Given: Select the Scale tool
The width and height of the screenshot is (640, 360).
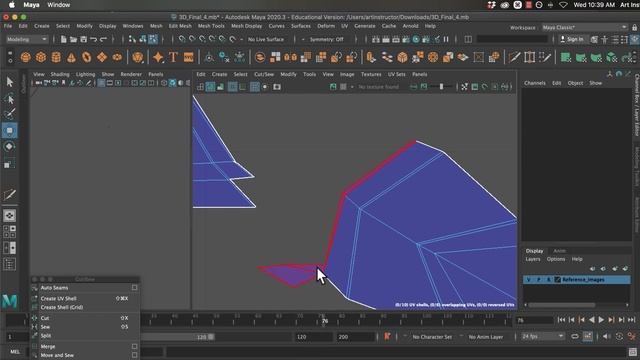Looking at the screenshot, I should 10,163.
